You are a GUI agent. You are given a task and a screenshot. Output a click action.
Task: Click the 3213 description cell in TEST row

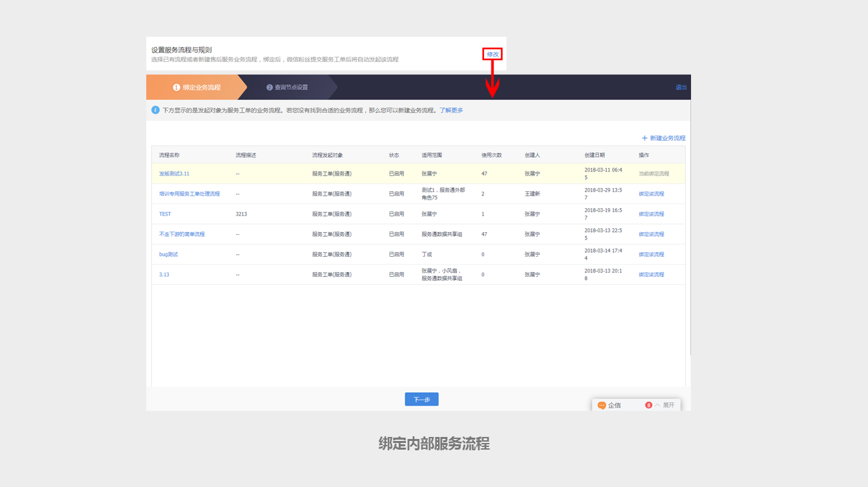click(242, 214)
